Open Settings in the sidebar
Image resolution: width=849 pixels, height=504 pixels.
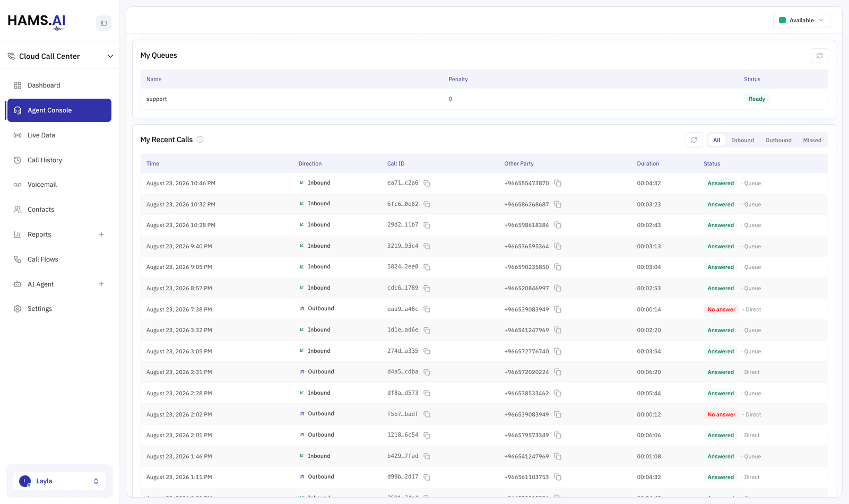point(59,309)
